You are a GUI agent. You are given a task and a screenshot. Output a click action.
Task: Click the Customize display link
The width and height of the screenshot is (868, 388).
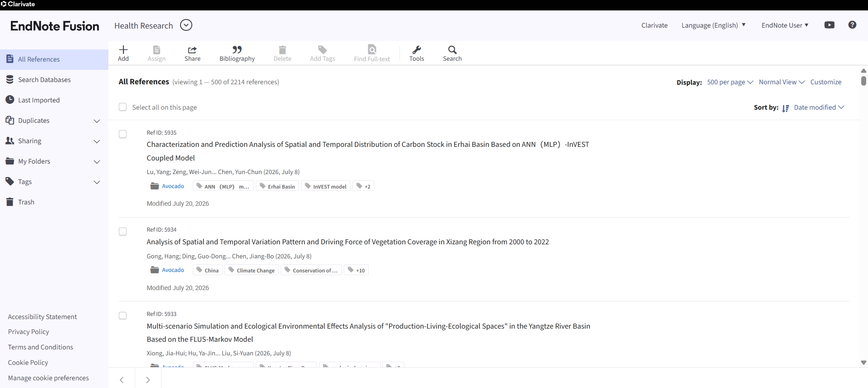(x=826, y=82)
